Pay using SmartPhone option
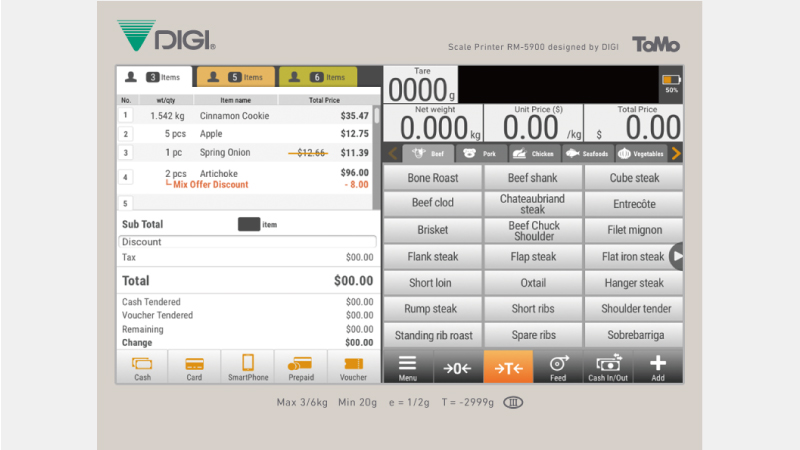The image size is (800, 450). coord(247,367)
